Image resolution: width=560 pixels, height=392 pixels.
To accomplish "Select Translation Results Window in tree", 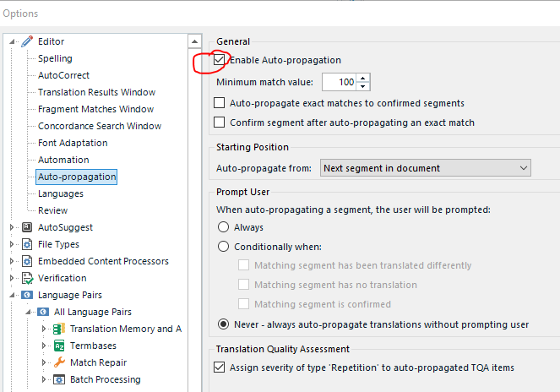I will click(x=97, y=92).
